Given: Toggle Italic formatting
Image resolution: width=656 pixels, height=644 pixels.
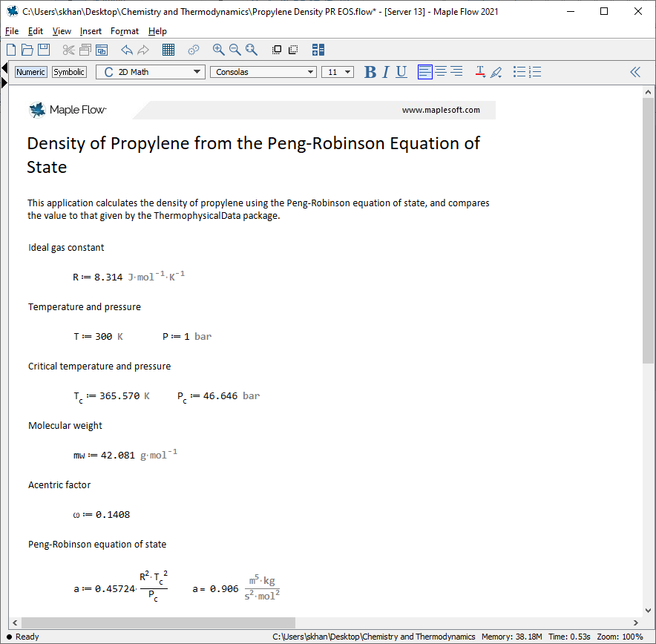Looking at the screenshot, I should [386, 72].
